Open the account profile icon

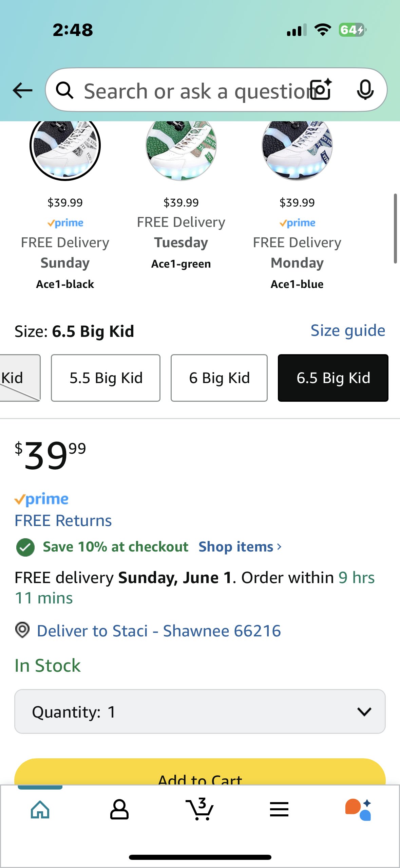point(119,810)
